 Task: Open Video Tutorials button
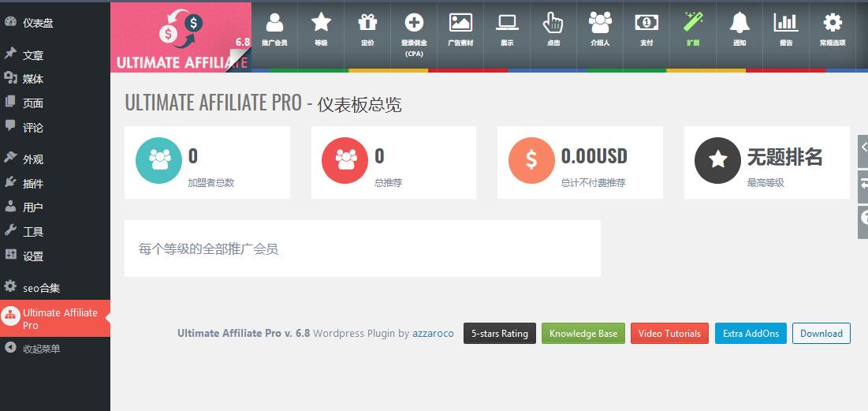tap(669, 334)
